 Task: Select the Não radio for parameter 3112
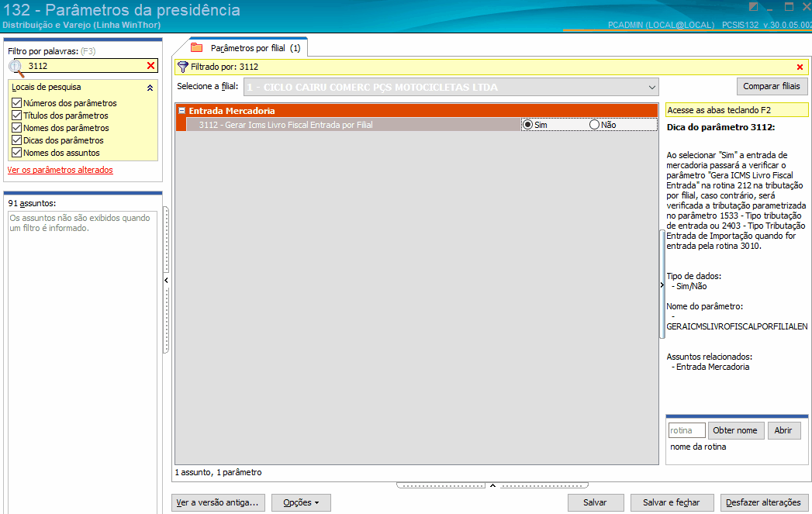[595, 125]
